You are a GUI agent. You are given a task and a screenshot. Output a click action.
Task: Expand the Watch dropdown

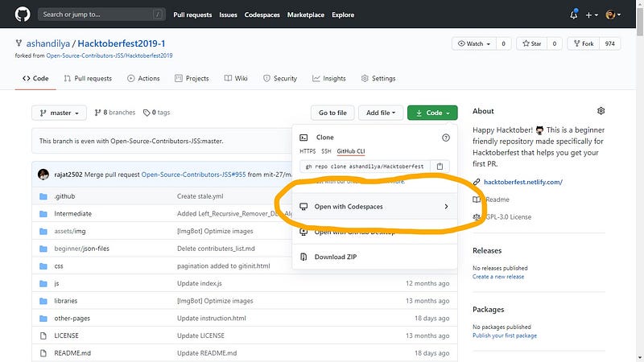click(474, 43)
